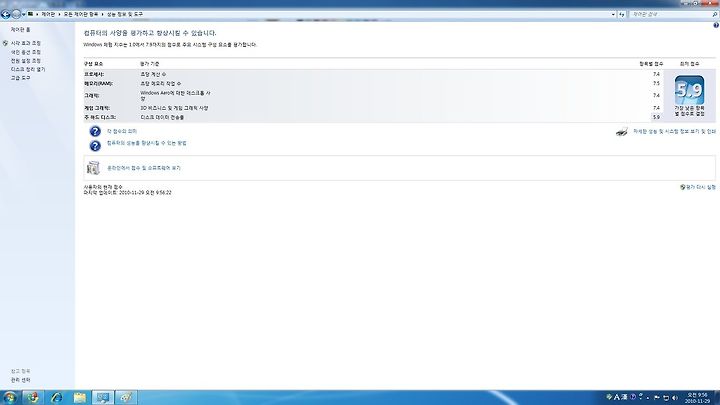Click the shield icon beside 시각 효과 조정

point(5,43)
